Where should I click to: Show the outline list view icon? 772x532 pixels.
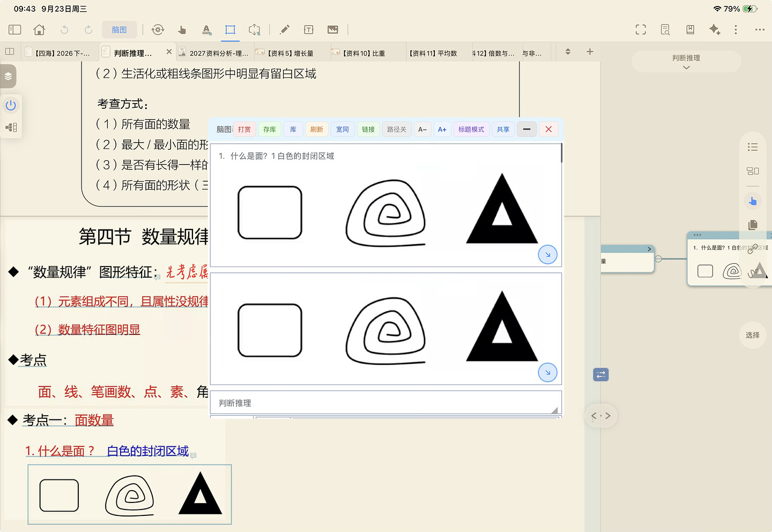pyautogui.click(x=753, y=147)
